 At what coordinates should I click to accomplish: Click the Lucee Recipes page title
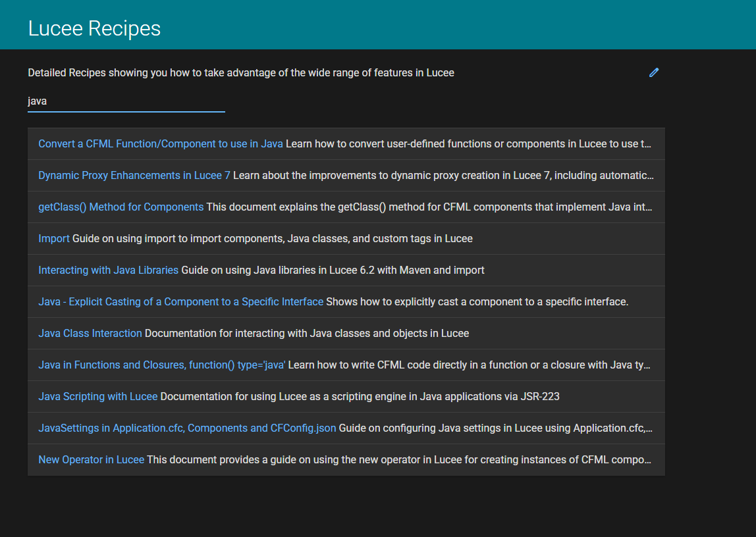click(94, 28)
